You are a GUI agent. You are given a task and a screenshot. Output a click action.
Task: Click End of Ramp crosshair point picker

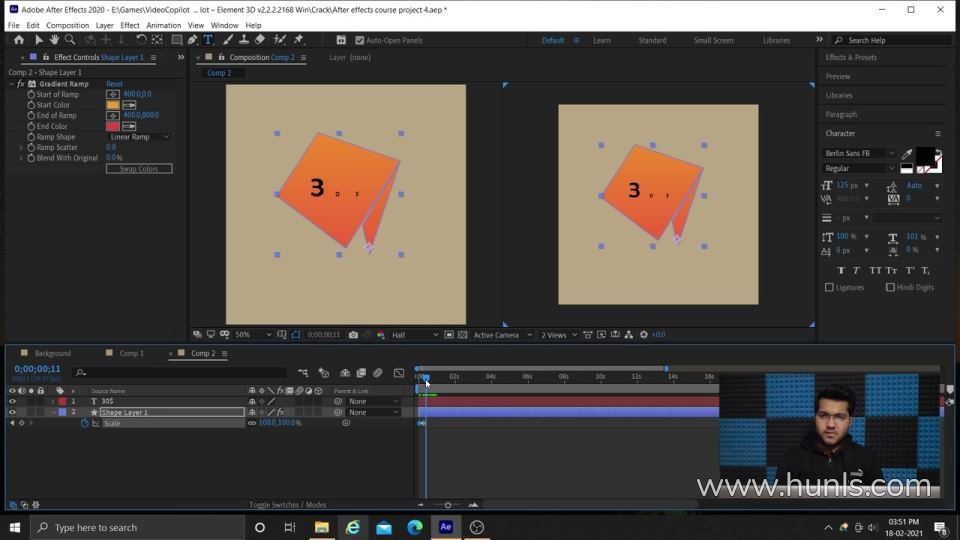click(x=113, y=116)
